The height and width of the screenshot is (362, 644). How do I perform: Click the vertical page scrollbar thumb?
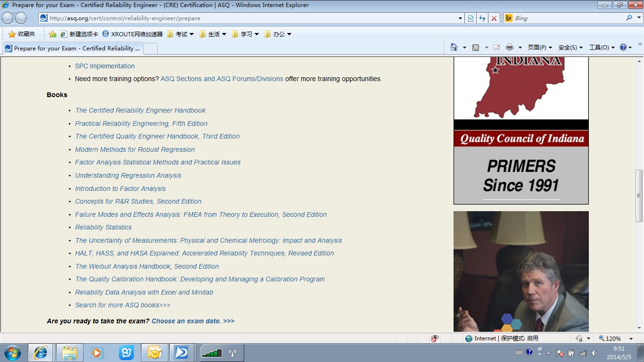(639, 196)
